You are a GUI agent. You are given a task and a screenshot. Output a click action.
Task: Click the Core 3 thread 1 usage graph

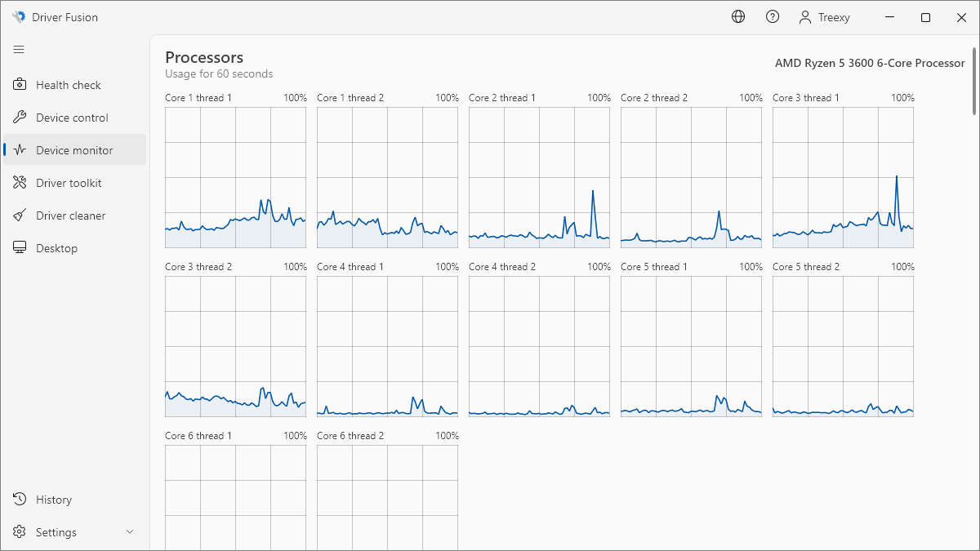tap(843, 177)
